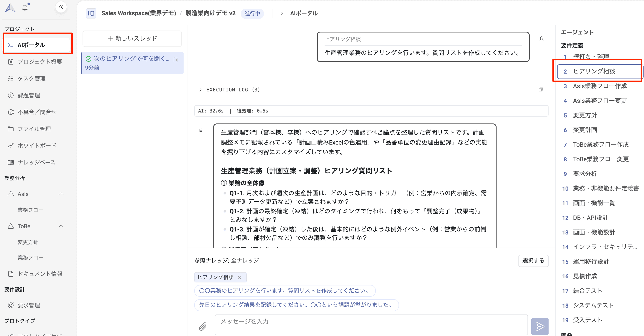Image resolution: width=644 pixels, height=336 pixels.
Task: Select agent 4 AsIs業務フロー変更
Action: click(600, 101)
